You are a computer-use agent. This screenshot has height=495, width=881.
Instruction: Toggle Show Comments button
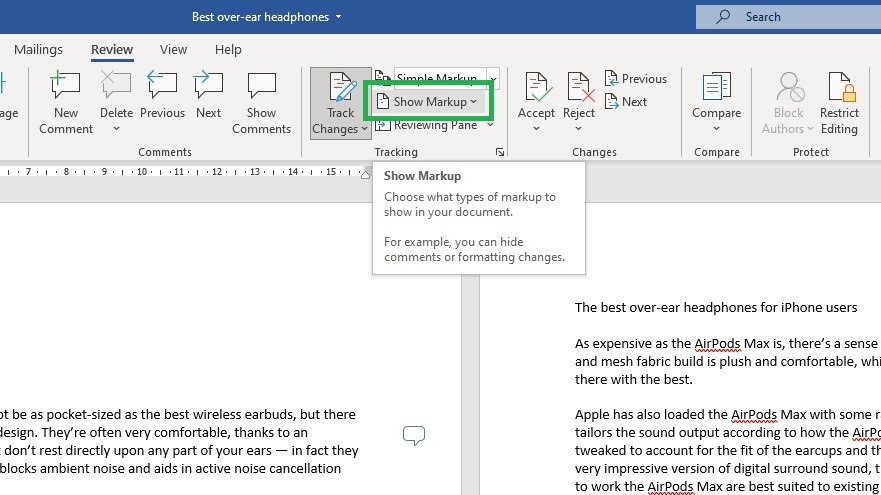click(262, 104)
